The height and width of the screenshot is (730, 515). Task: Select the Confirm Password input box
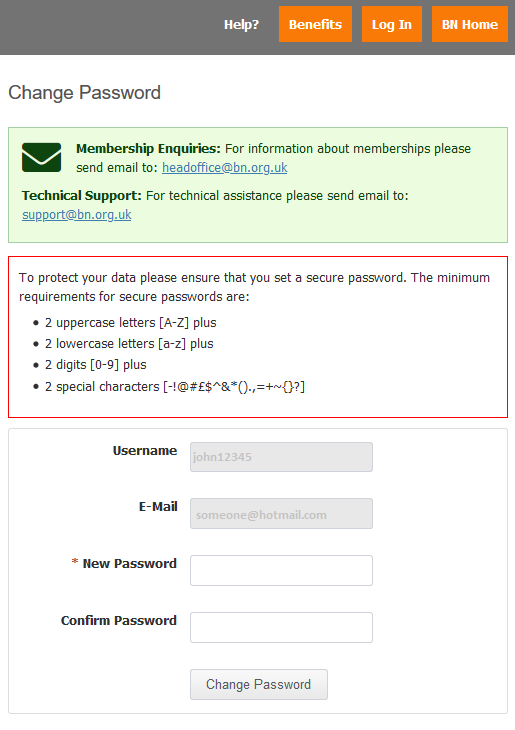pos(281,628)
